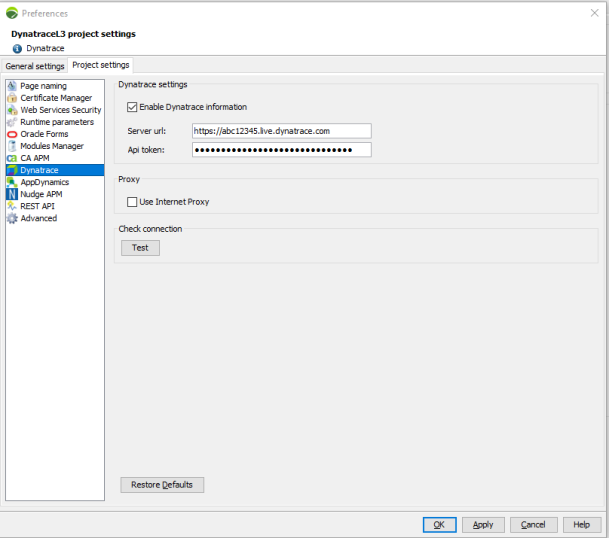Click the Advanced gear icon
Viewport: 609px width, 538px height.
click(12, 218)
